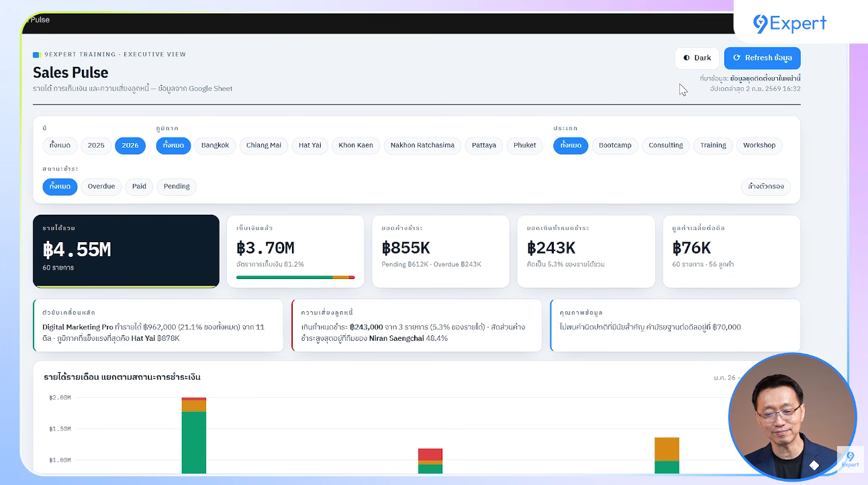The image size is (868, 485).
Task: Toggle the Dark mode button
Action: [x=697, y=58]
